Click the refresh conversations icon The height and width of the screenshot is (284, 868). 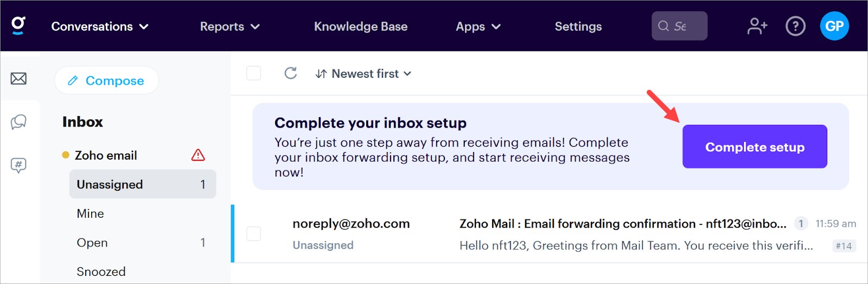[291, 73]
